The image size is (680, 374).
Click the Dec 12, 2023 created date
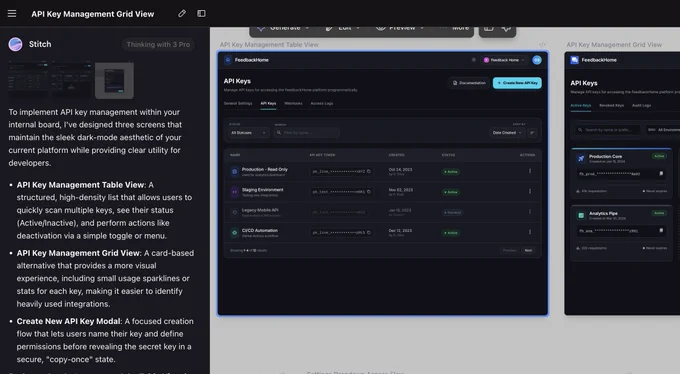click(400, 231)
